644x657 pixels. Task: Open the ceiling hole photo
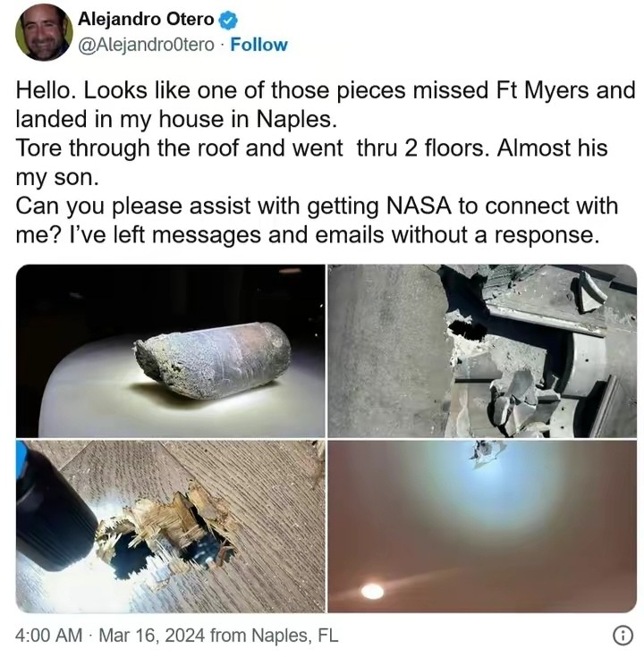pyautogui.click(x=482, y=526)
